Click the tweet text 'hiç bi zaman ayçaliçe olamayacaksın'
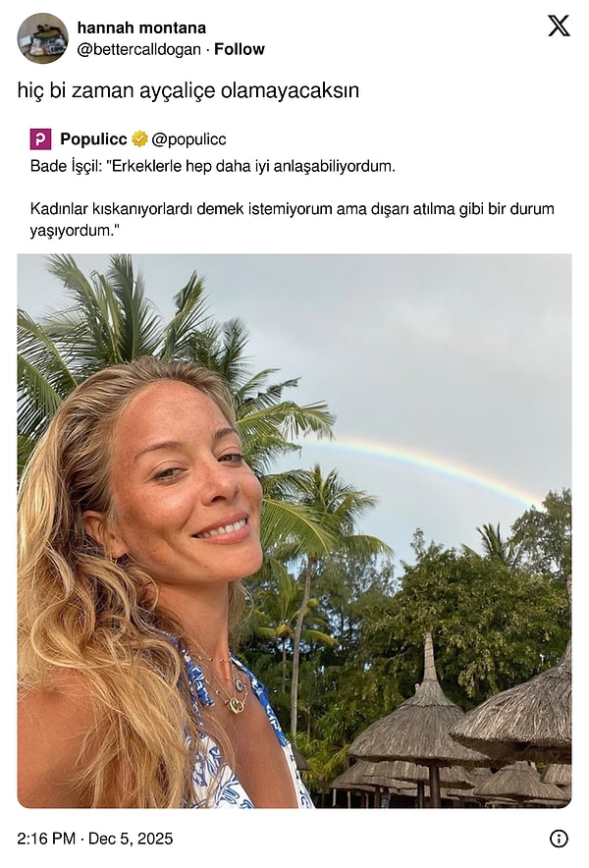Screen dimensions: 589x868 [x=188, y=90]
